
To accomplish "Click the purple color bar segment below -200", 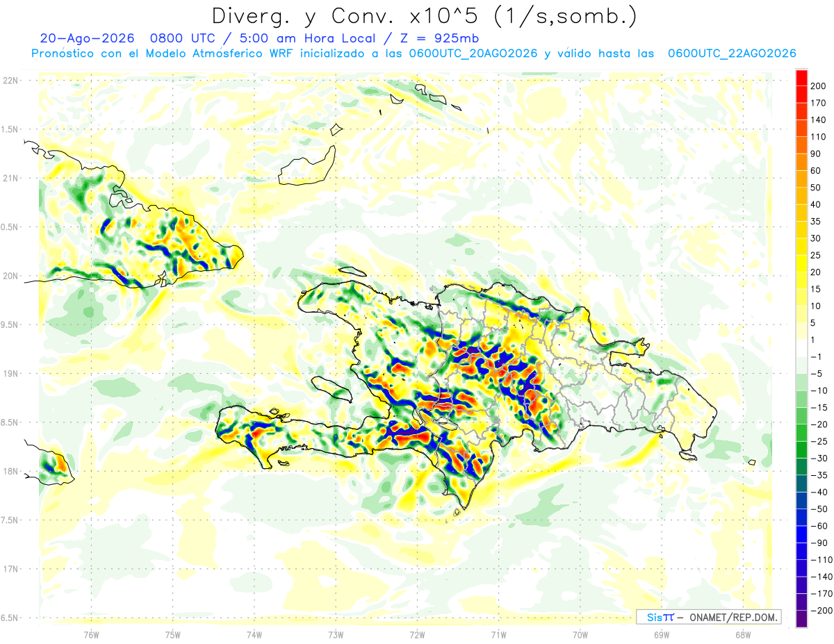I will click(801, 619).
